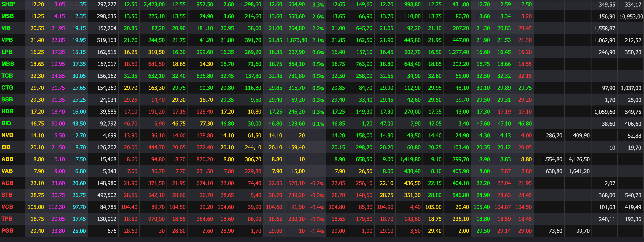Select ABB value 4,126,50
This screenshot has width=644, height=242.
coord(579,159)
